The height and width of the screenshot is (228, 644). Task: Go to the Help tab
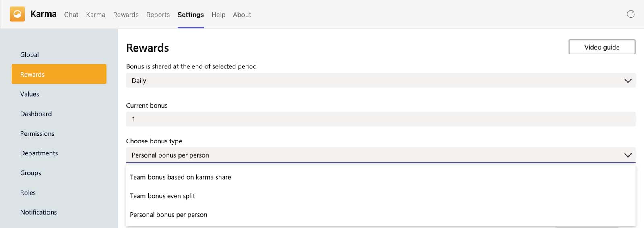pyautogui.click(x=218, y=15)
